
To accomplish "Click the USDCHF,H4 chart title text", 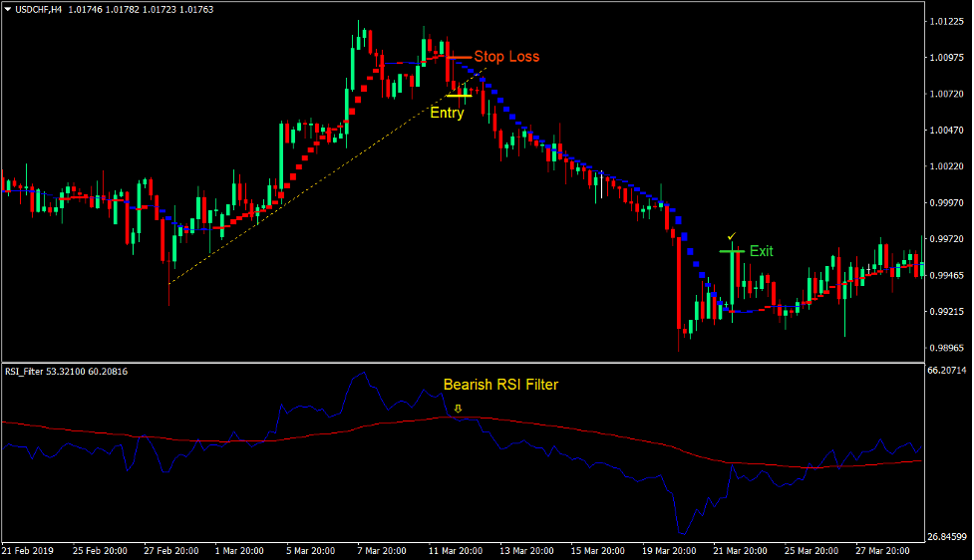I will pyautogui.click(x=39, y=9).
